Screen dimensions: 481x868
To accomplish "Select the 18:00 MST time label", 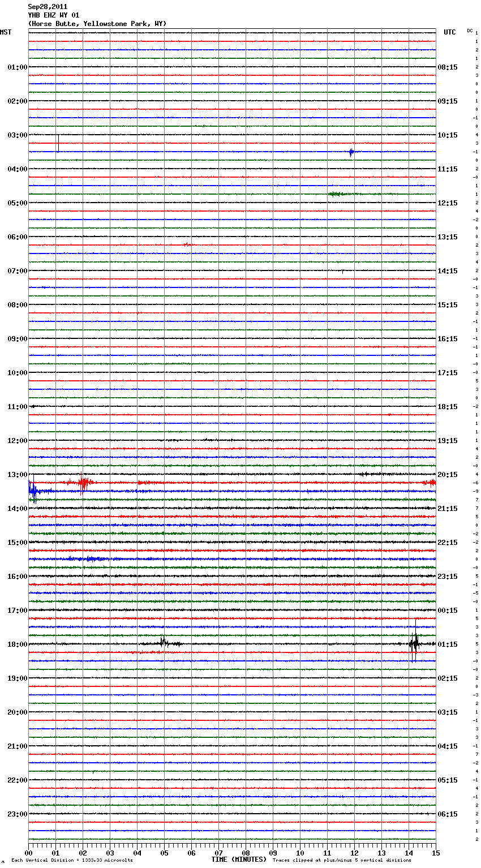I will coord(18,644).
